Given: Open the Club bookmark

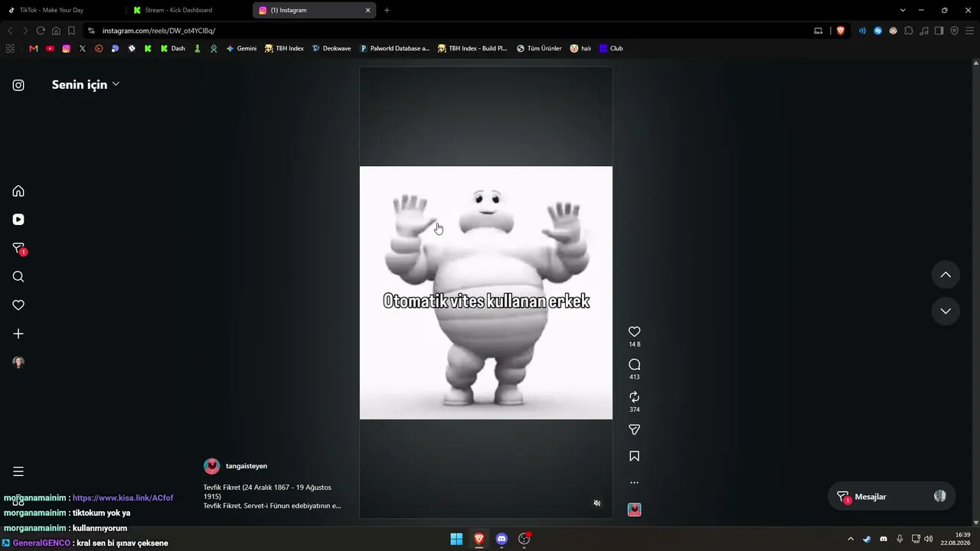Looking at the screenshot, I should click(611, 48).
